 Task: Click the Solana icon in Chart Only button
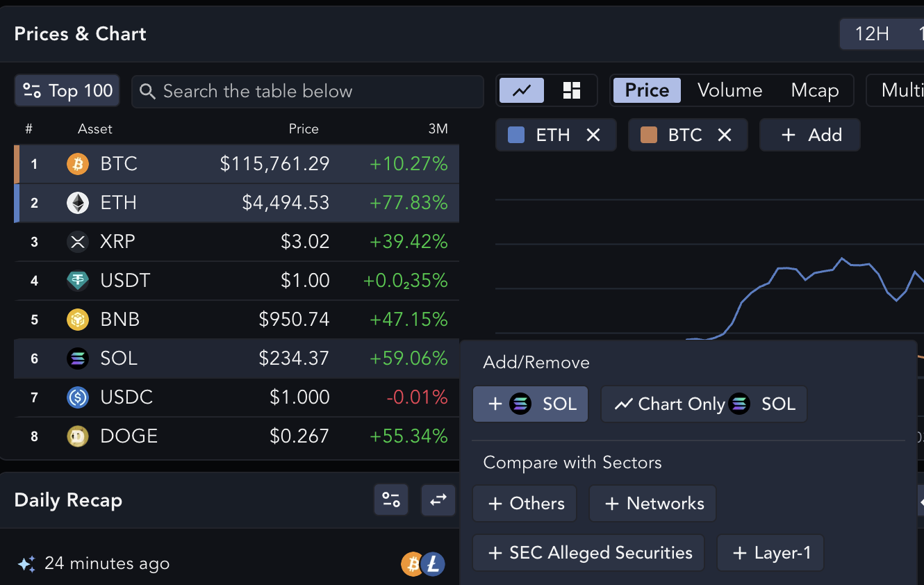[x=739, y=404]
